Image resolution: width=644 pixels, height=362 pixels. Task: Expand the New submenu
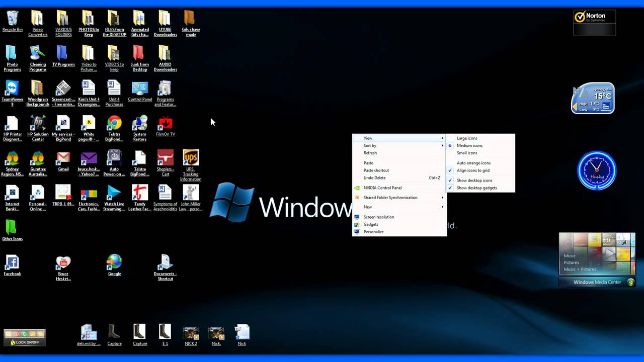399,207
